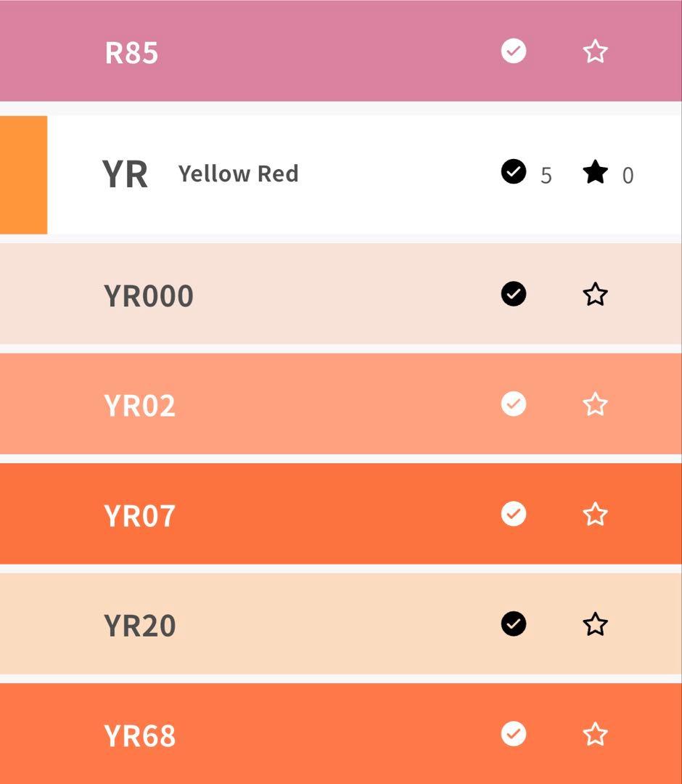Click the orange YR family color swatch
Viewport: 682px width, 784px height.
[23, 175]
